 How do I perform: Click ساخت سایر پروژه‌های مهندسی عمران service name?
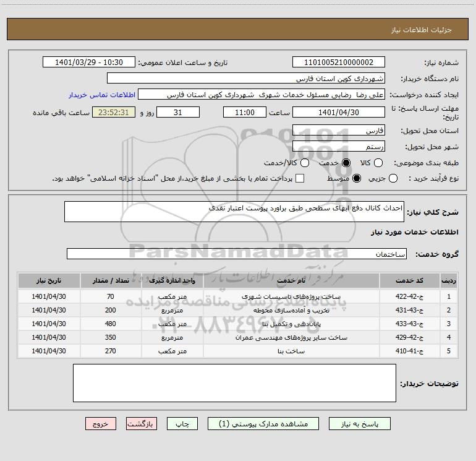291,337
